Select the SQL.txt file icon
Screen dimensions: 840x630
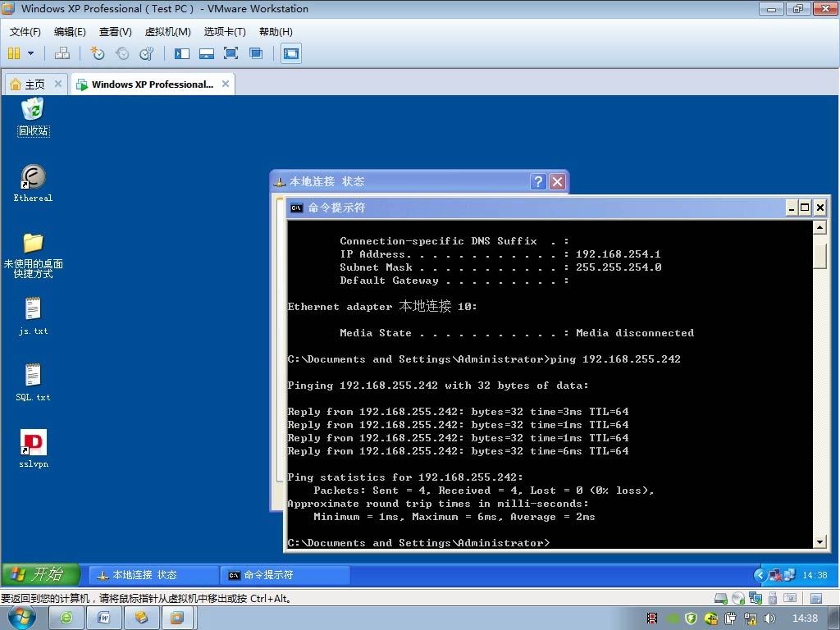click(33, 382)
